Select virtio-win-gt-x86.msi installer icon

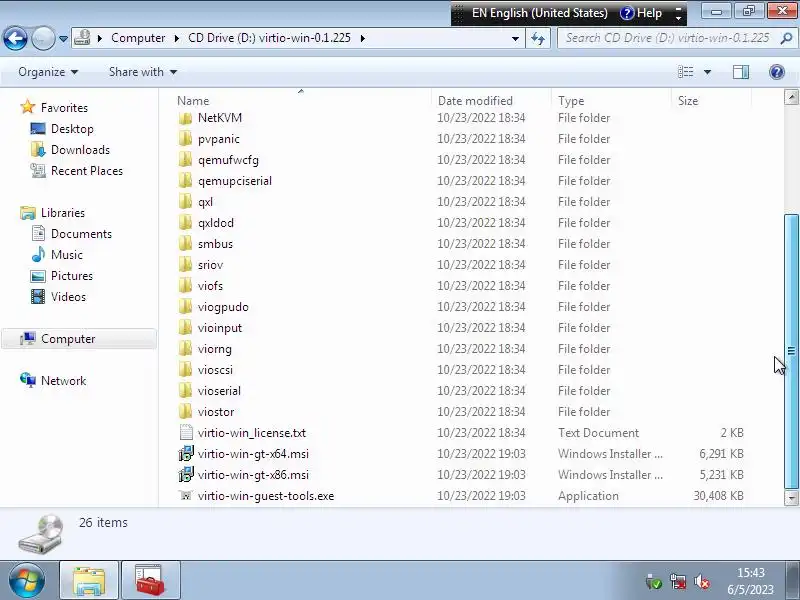pyautogui.click(x=186, y=474)
